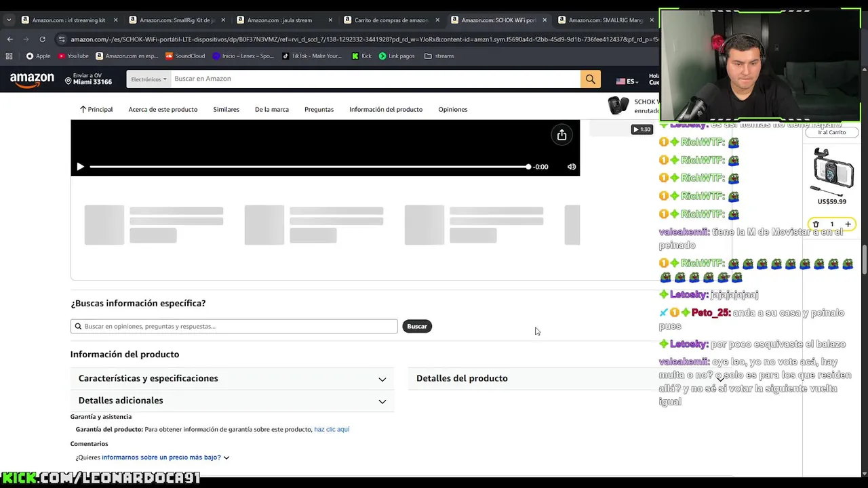Open the browser tab list chevron
The width and height of the screenshot is (868, 488).
pos(8,20)
